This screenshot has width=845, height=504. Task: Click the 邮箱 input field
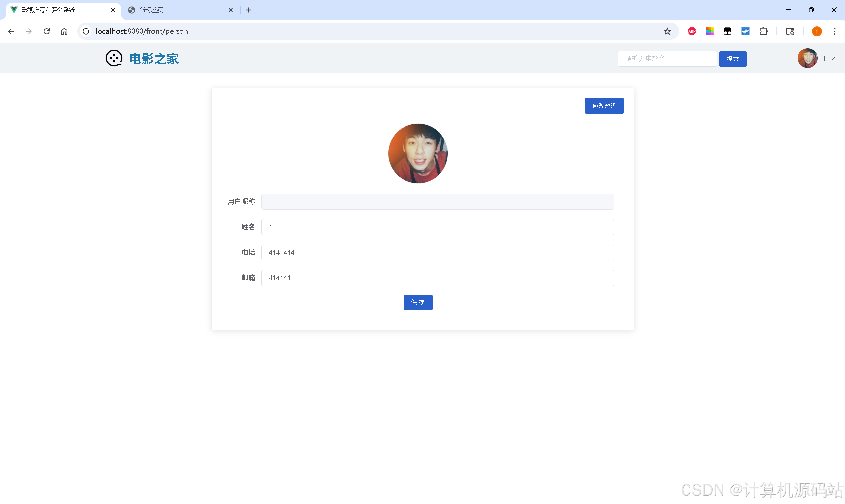[437, 278]
